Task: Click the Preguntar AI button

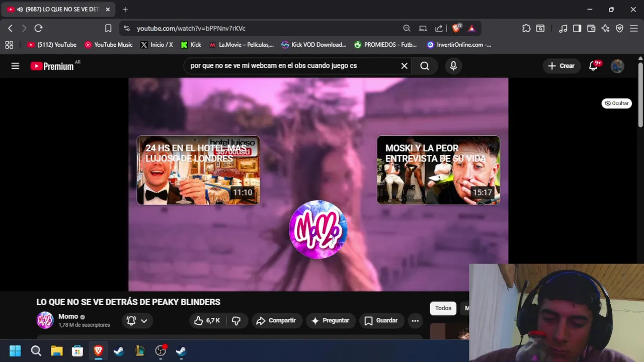Action: 330,320
